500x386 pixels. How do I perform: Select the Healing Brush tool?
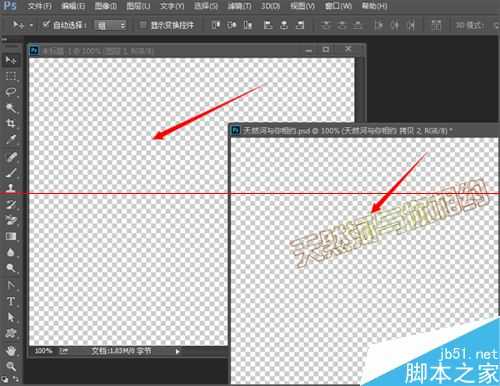(x=11, y=157)
